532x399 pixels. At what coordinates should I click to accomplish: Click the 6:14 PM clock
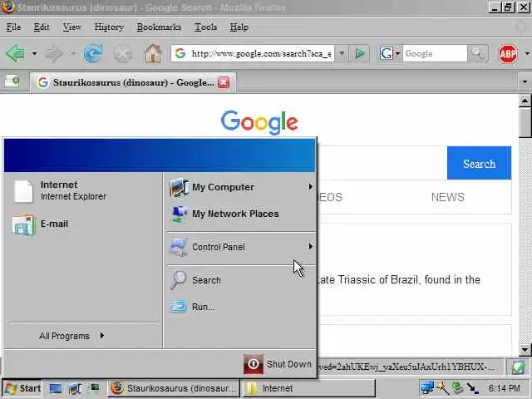tap(505, 388)
